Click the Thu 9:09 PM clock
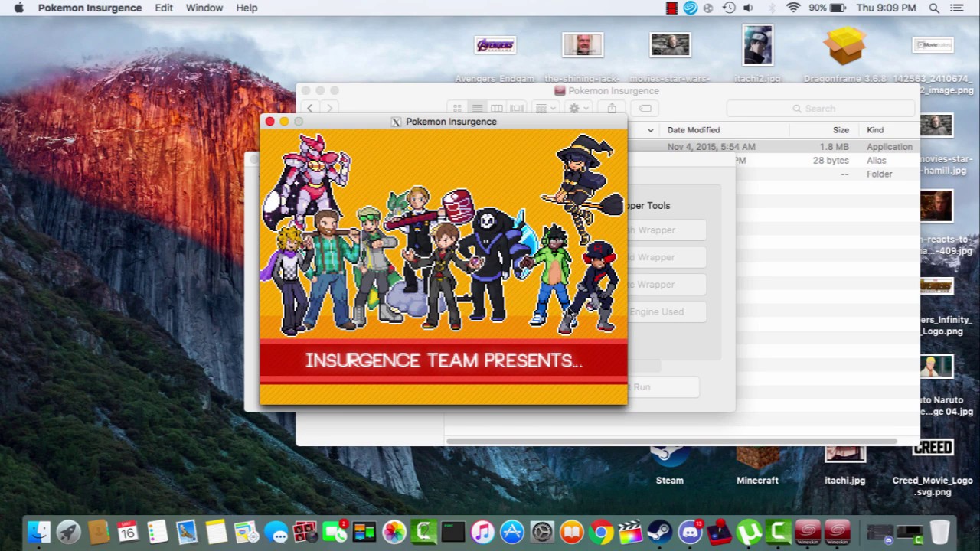 pos(886,8)
